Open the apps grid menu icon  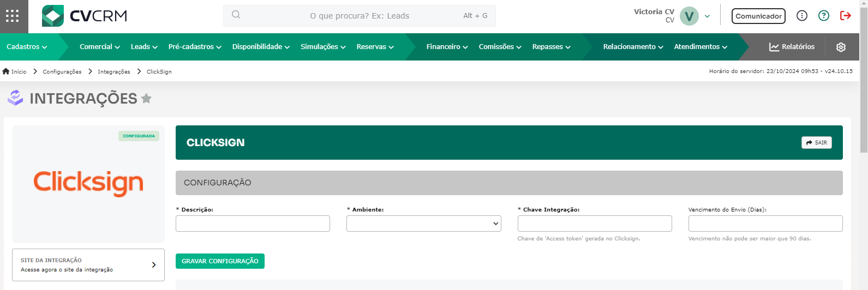(x=12, y=16)
